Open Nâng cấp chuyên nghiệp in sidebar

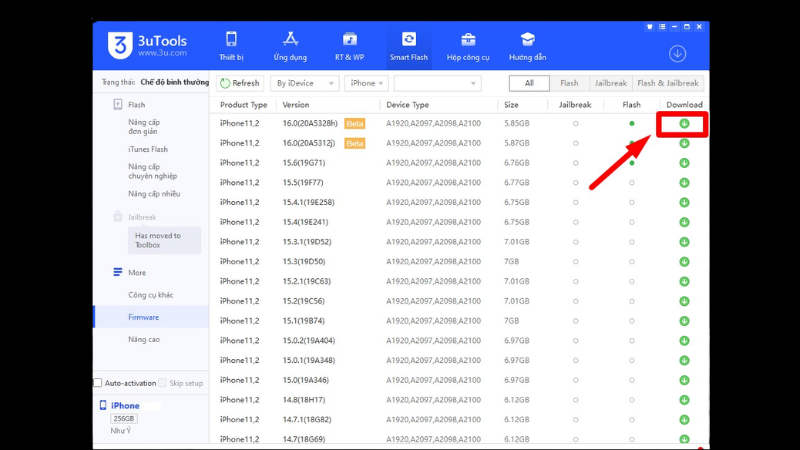(153, 171)
